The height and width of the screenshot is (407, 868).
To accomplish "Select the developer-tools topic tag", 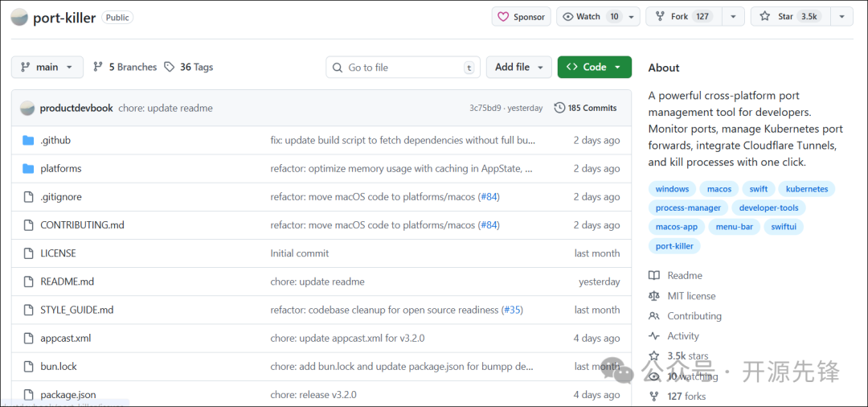I will (769, 208).
